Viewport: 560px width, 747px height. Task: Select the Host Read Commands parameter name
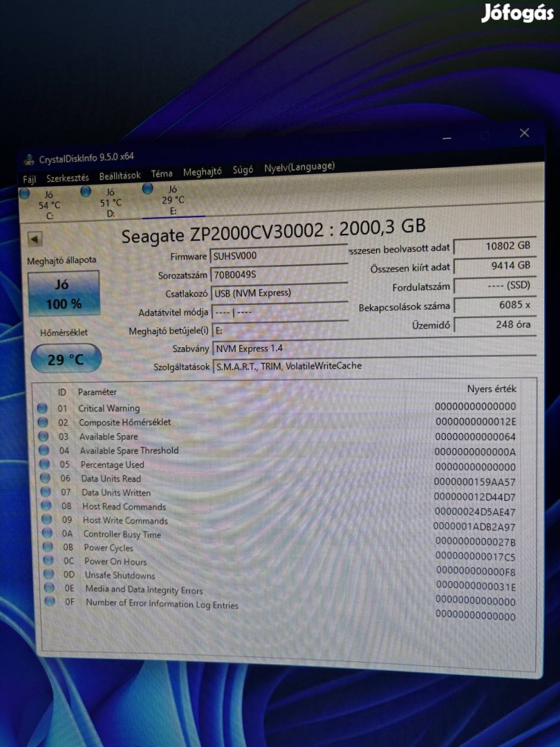tap(124, 506)
